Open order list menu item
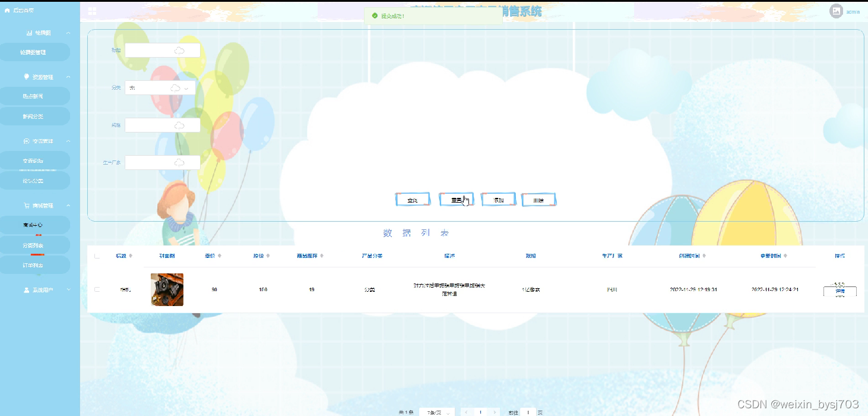Viewport: 868px width, 416px height. pyautogui.click(x=34, y=265)
